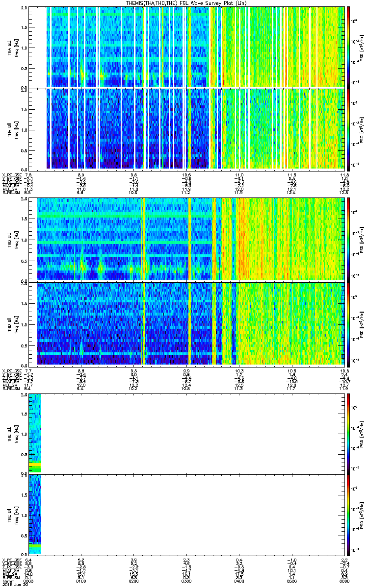Click the R_RE_SM row label under THD panels
Image resolution: width=368 pixels, height=588 pixels.
pos(11,389)
